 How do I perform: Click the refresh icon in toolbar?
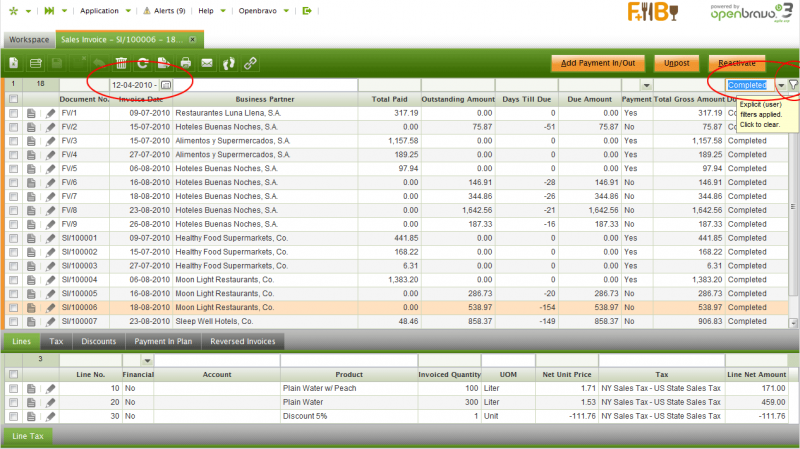coord(141,63)
